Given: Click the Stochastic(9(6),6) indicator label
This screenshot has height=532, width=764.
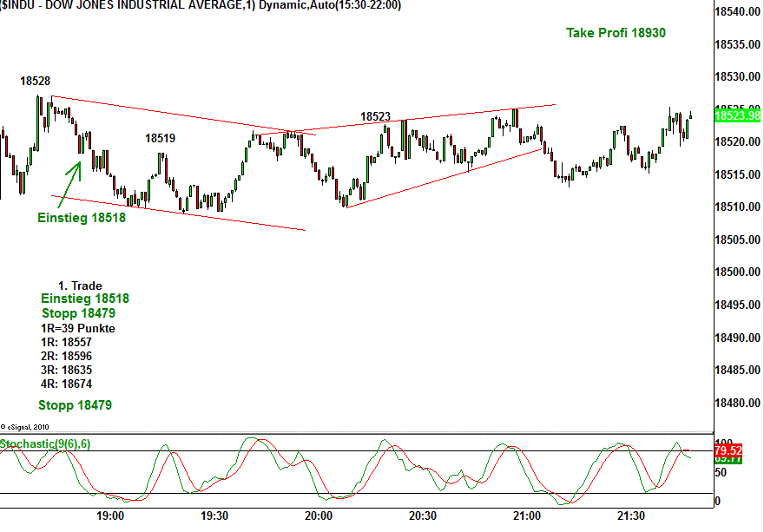Looking at the screenshot, I should pyautogui.click(x=45, y=444).
